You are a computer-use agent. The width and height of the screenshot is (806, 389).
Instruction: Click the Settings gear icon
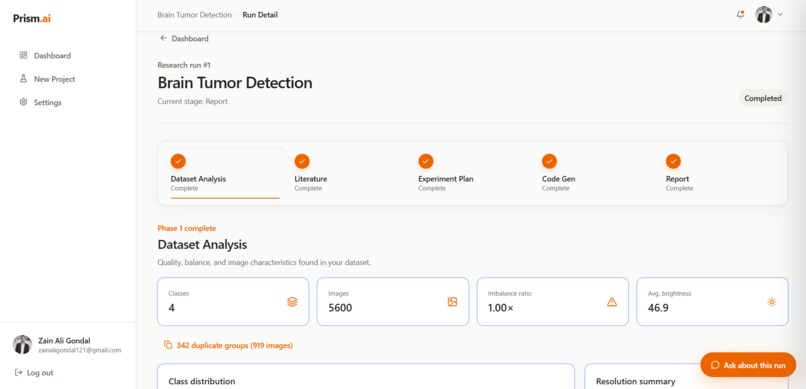[x=23, y=102]
